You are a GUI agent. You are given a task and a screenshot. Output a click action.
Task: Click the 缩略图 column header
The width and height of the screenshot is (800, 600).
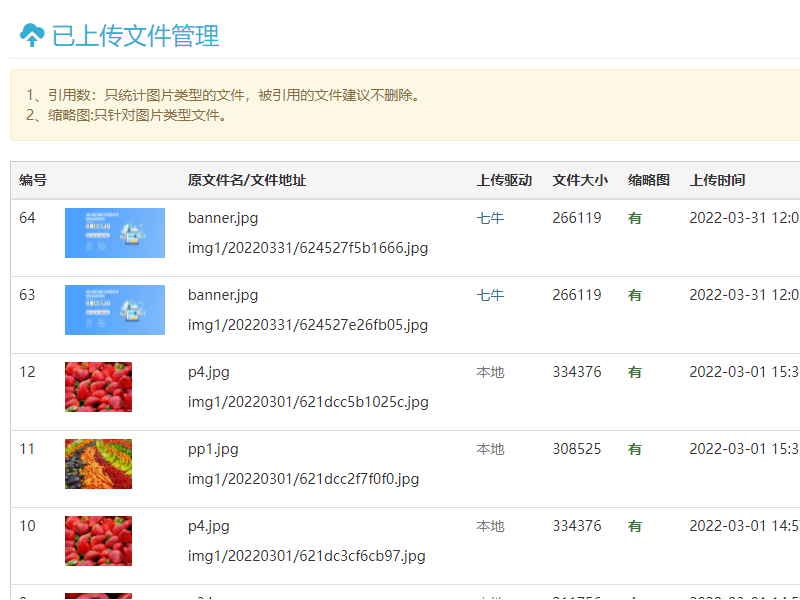coord(648,181)
